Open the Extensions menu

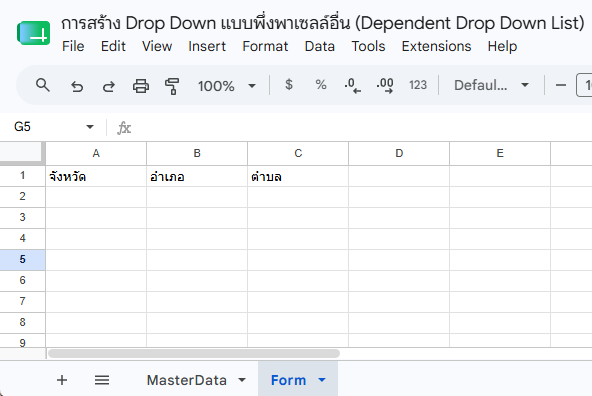point(436,46)
